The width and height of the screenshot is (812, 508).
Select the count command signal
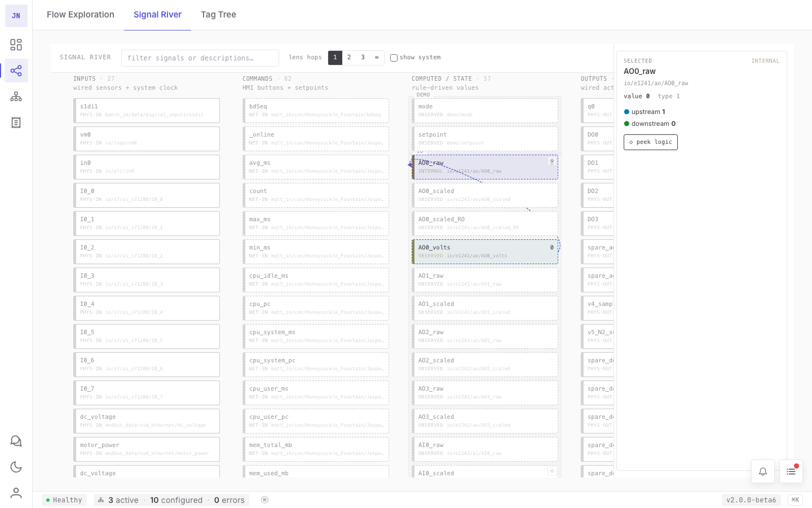pos(316,195)
